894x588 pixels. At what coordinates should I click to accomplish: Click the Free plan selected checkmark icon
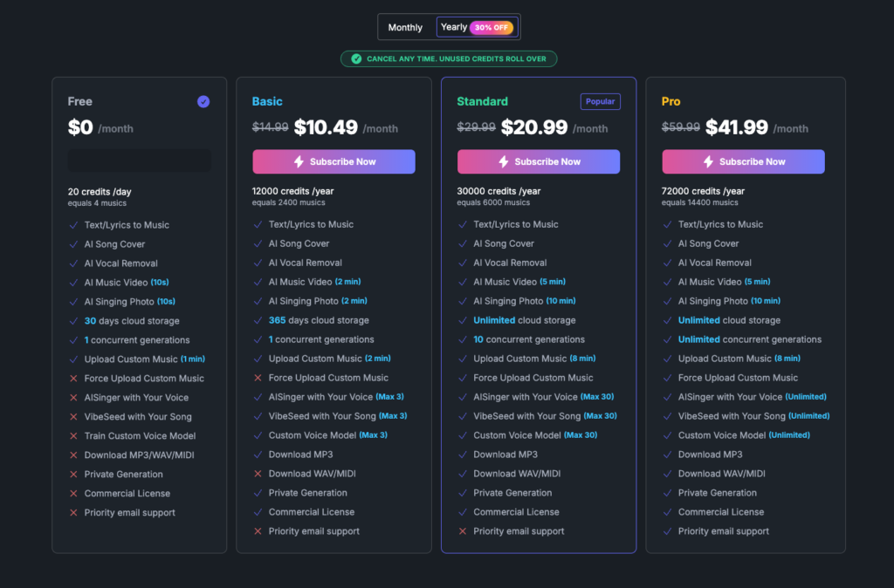pos(203,101)
